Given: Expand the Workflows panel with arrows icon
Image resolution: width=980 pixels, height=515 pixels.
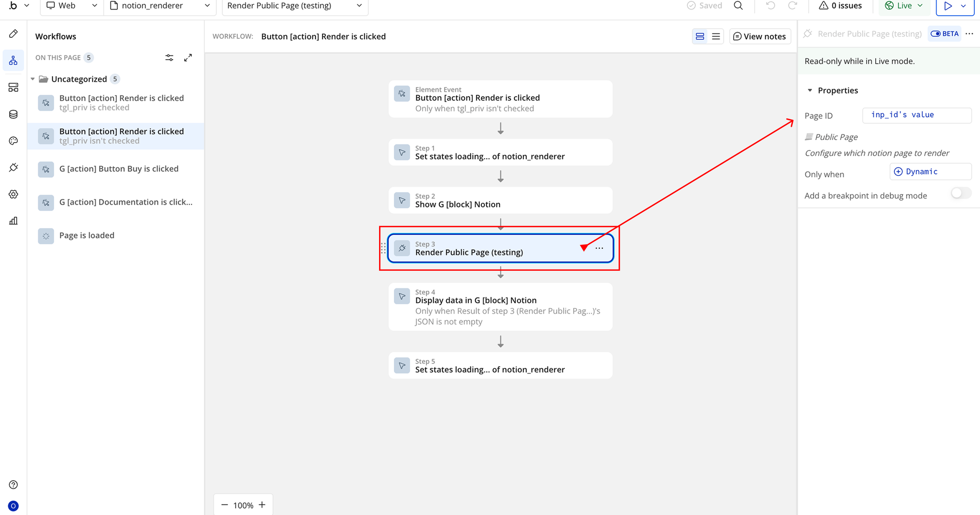Looking at the screenshot, I should click(x=188, y=58).
